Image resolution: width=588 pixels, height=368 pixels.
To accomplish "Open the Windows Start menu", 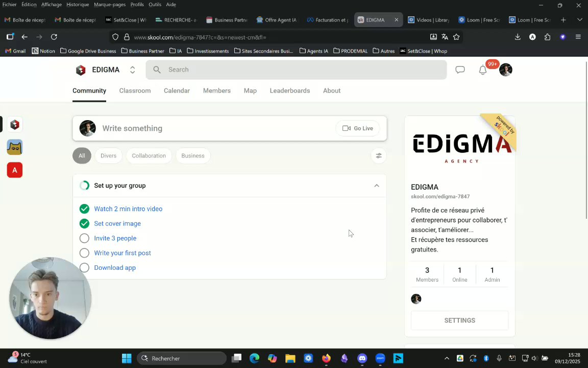I will [x=127, y=358].
